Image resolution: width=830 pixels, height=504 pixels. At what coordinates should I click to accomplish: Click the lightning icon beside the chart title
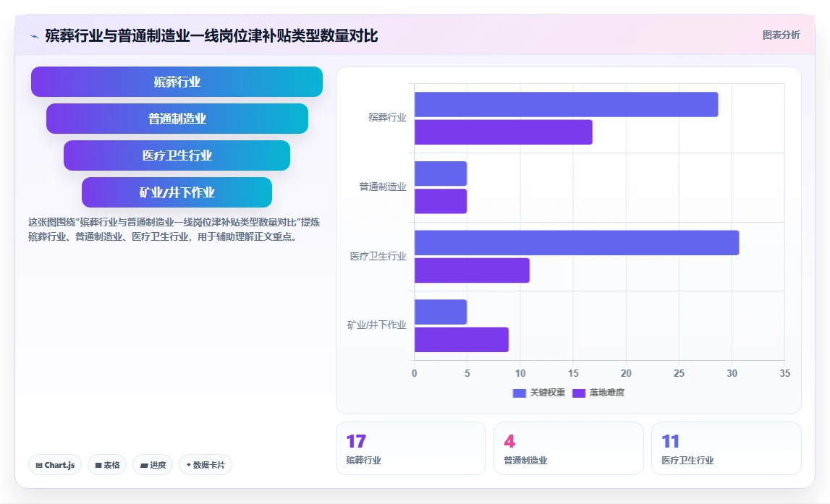point(35,36)
